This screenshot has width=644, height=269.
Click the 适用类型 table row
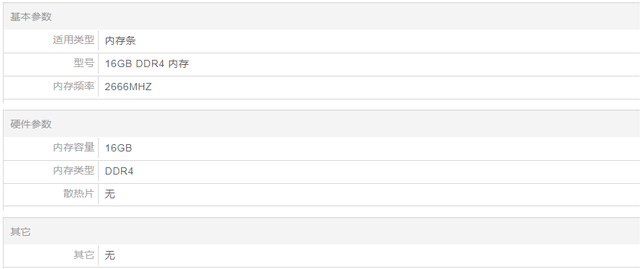[x=321, y=41]
